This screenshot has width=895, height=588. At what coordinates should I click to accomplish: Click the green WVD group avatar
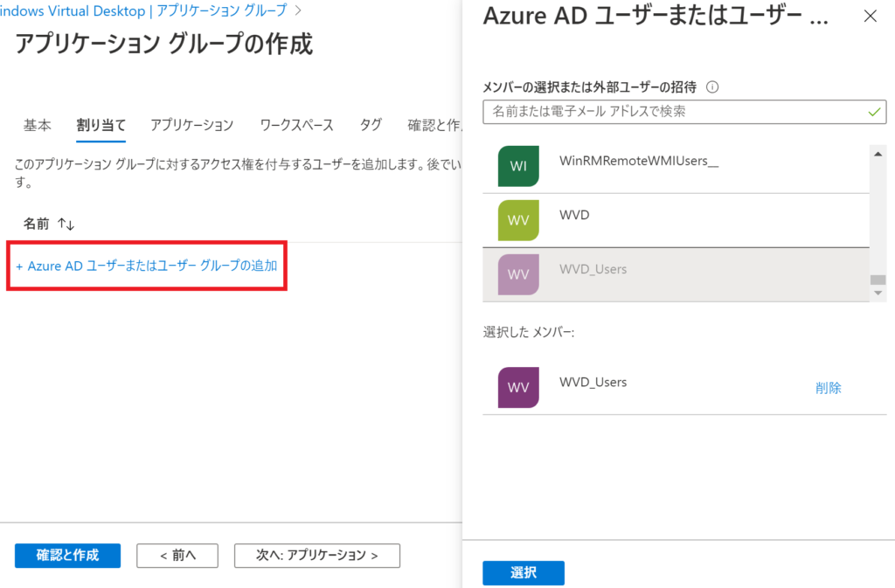click(x=518, y=220)
